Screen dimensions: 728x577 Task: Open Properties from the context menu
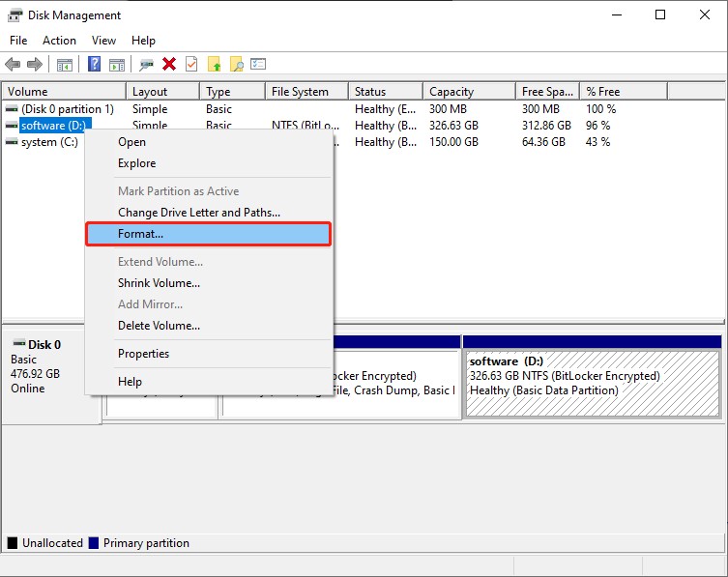[x=143, y=354]
